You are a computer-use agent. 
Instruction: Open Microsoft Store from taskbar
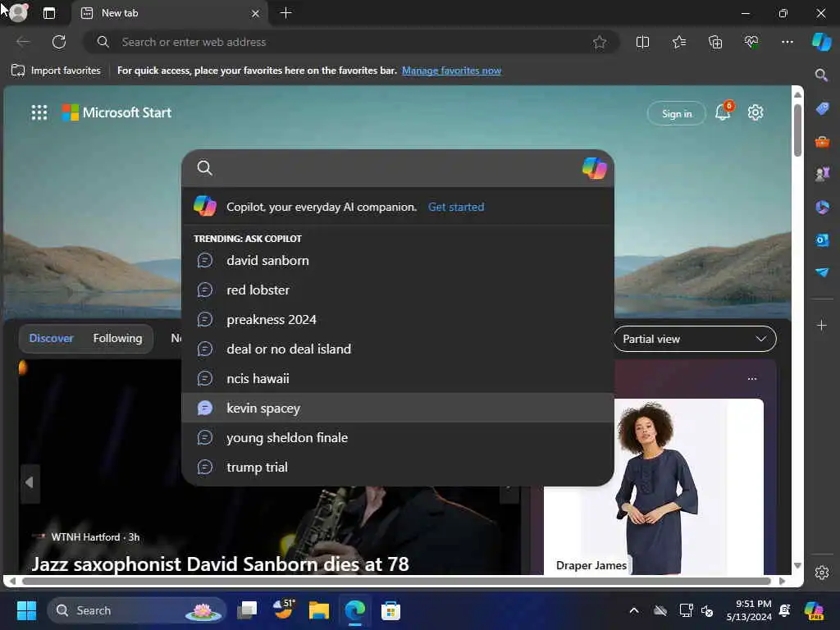coord(390,610)
